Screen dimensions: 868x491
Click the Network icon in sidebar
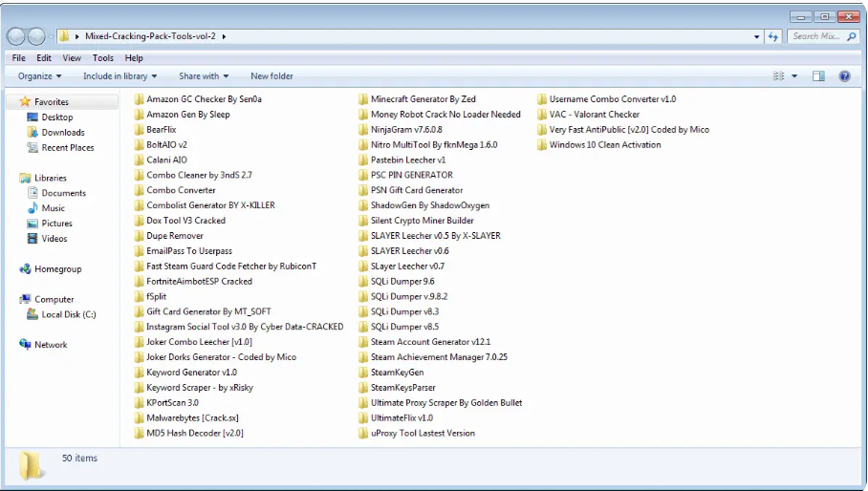(x=25, y=345)
